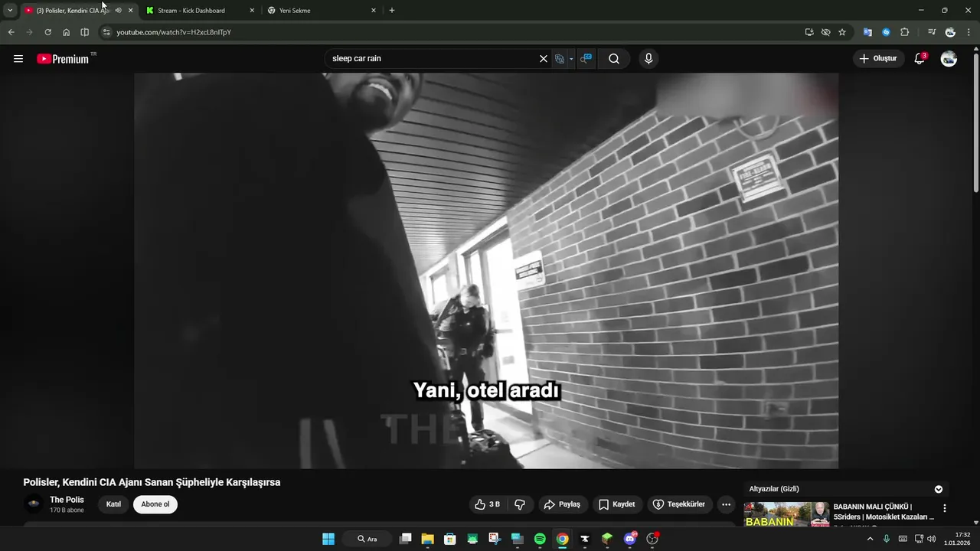Click the Oluştur create button
The width and height of the screenshot is (980, 551).
[x=878, y=59]
